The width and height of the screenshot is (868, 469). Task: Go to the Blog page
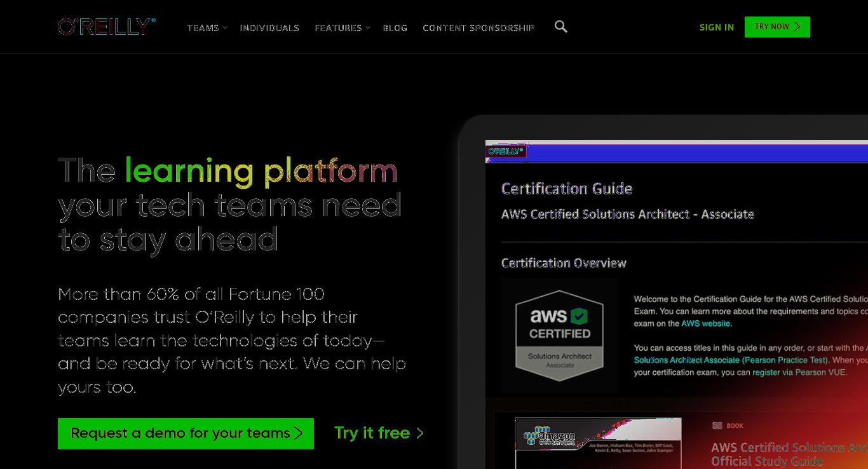395,28
